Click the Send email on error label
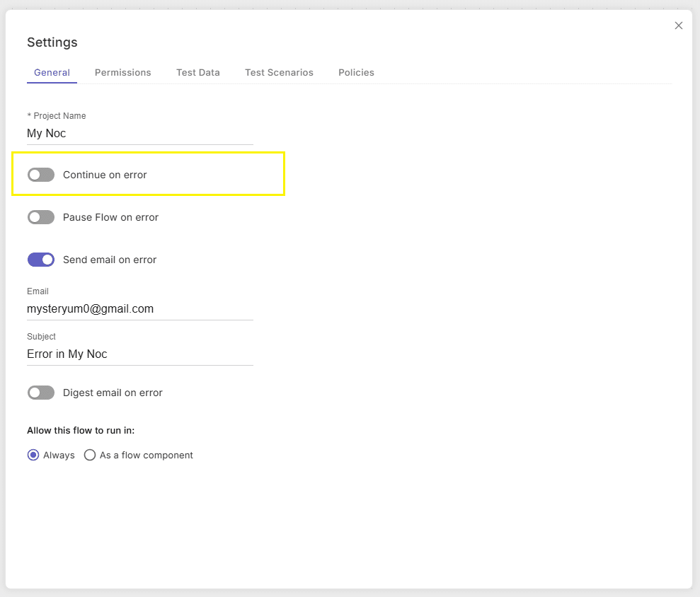The height and width of the screenshot is (597, 700). (110, 260)
